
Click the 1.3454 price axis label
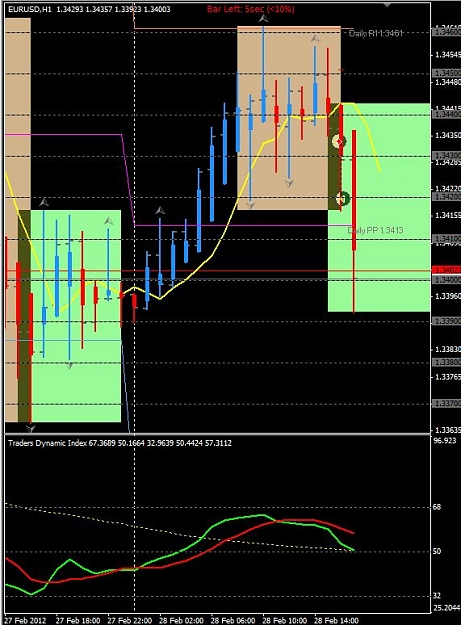(447, 55)
